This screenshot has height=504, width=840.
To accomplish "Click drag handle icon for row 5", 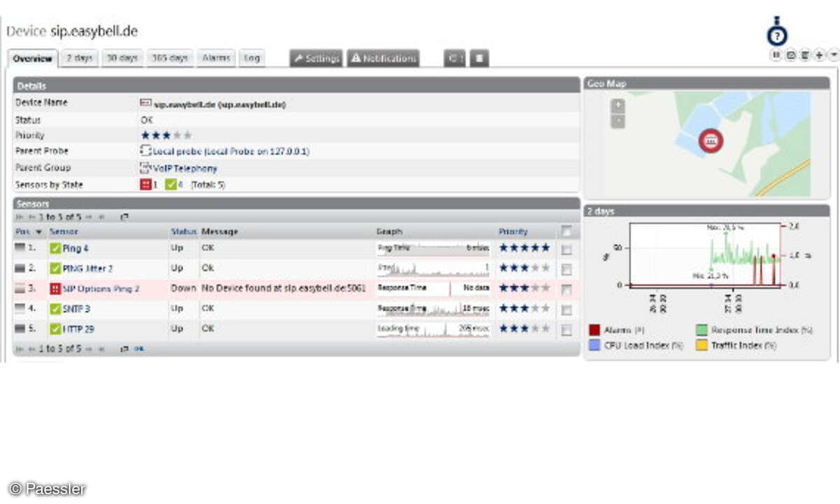I will 20,328.
